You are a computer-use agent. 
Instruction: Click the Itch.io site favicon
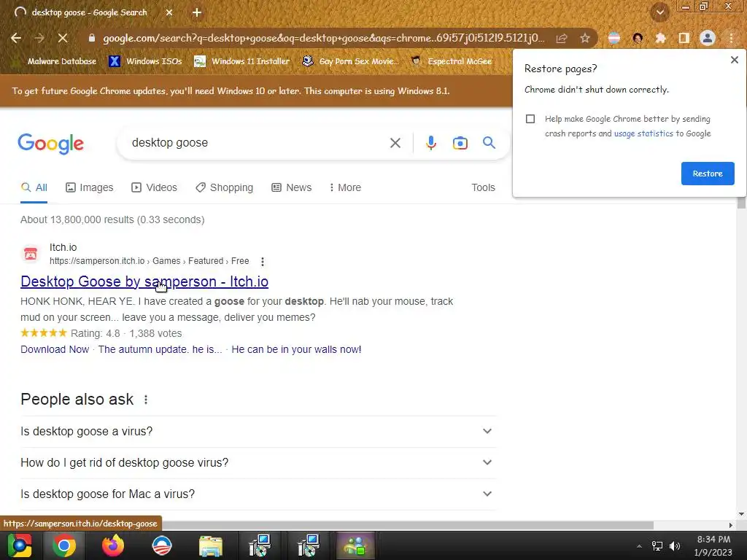coord(31,254)
